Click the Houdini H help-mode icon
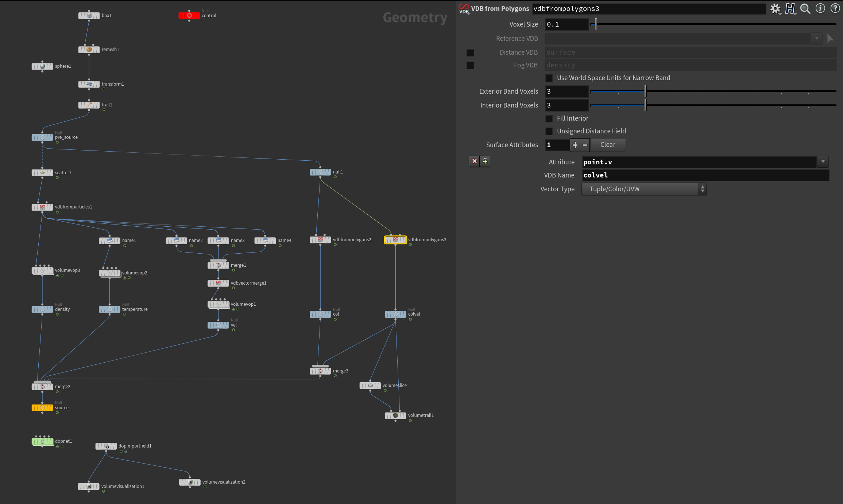The width and height of the screenshot is (843, 504). tap(790, 8)
